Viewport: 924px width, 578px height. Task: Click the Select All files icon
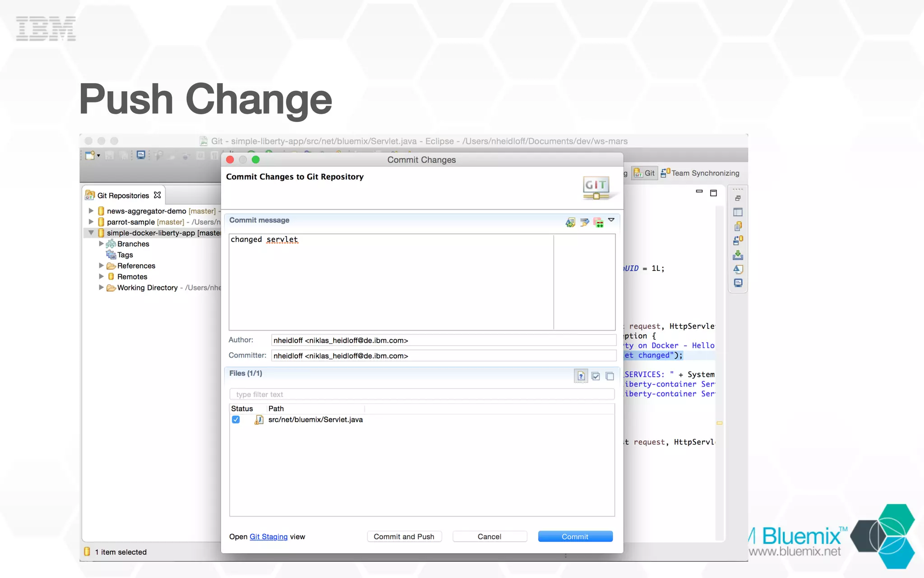pos(596,376)
